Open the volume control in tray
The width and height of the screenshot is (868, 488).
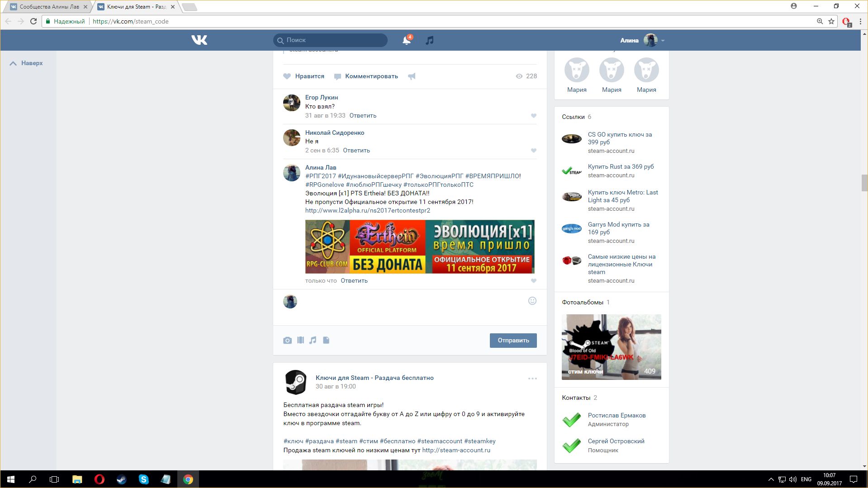793,479
